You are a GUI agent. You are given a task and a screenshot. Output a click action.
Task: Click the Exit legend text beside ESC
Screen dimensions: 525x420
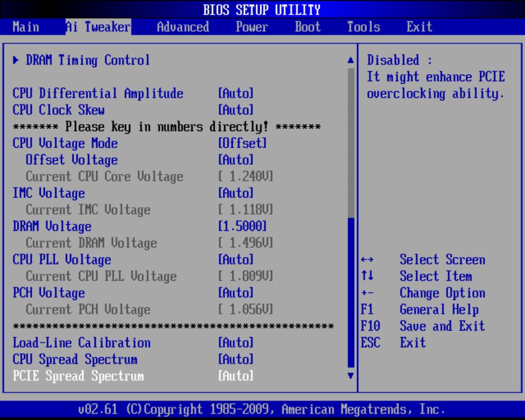point(412,342)
